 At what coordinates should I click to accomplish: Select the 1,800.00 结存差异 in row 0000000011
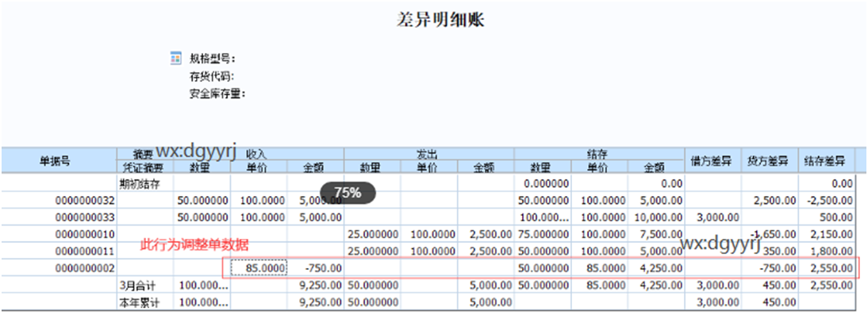[x=832, y=252]
